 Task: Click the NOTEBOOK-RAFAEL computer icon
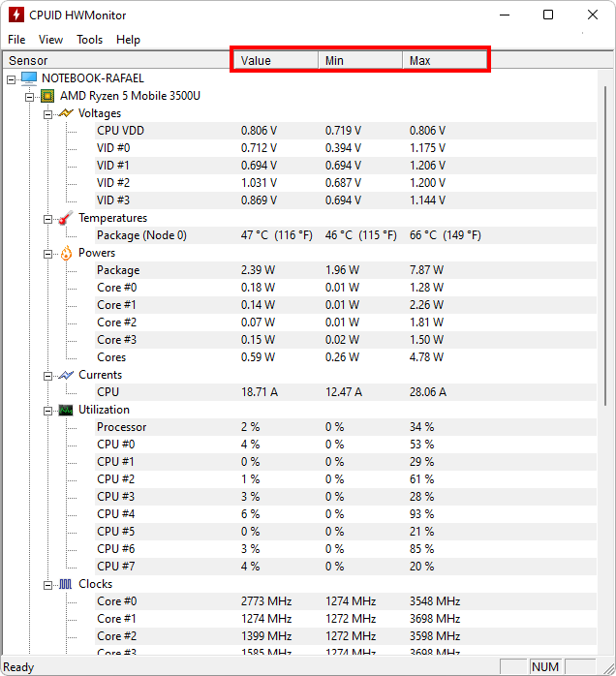[29, 78]
